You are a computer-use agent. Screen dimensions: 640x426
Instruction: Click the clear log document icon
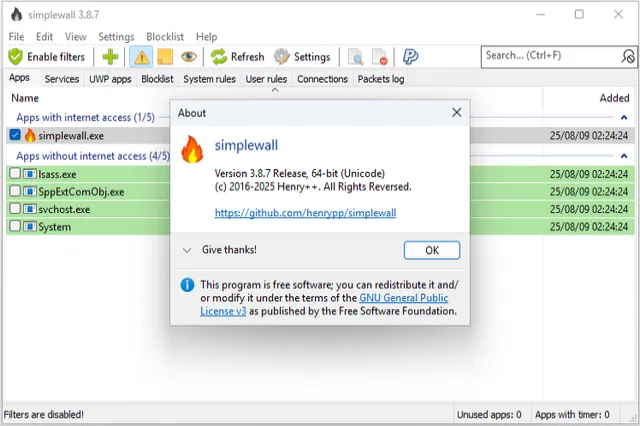[380, 57]
